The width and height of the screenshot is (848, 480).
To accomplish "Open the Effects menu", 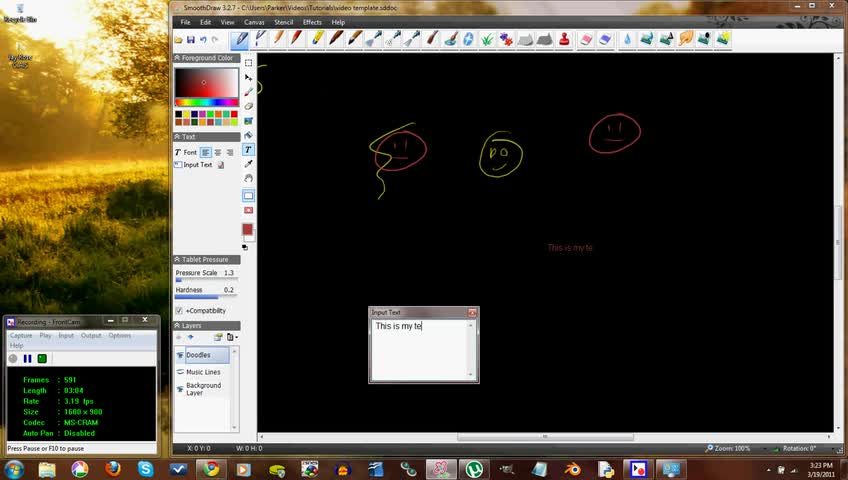I will point(312,22).
